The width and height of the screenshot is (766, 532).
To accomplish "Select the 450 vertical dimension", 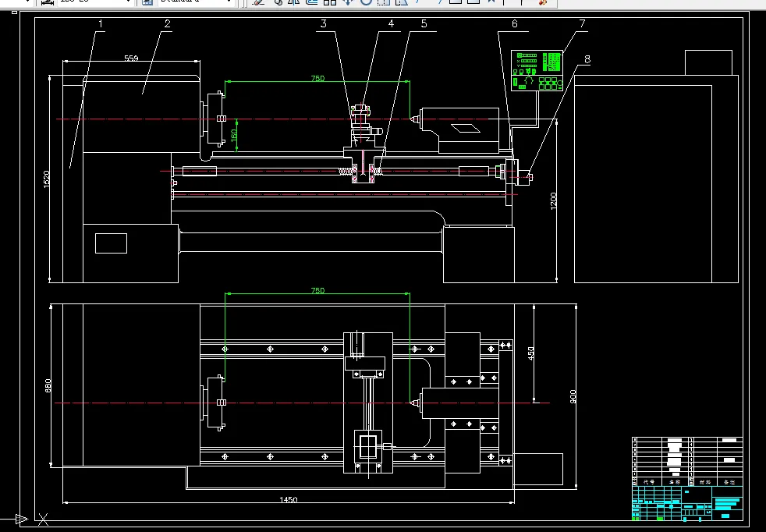I will tap(531, 353).
